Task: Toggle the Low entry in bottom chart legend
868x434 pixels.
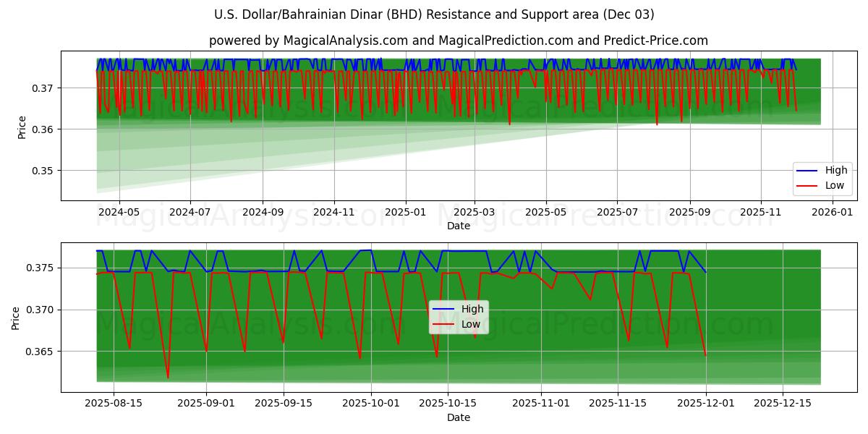Action: pyautogui.click(x=471, y=323)
